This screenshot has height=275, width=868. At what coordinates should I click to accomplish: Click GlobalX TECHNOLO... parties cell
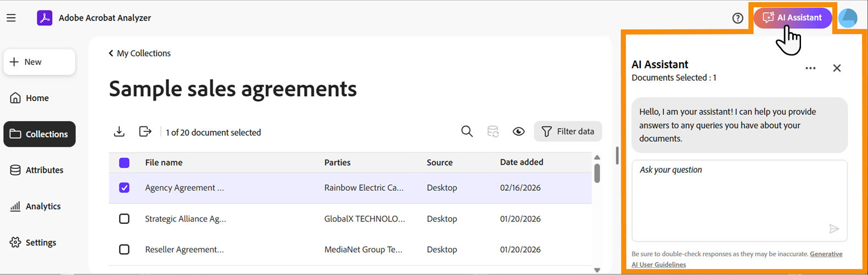click(x=365, y=219)
